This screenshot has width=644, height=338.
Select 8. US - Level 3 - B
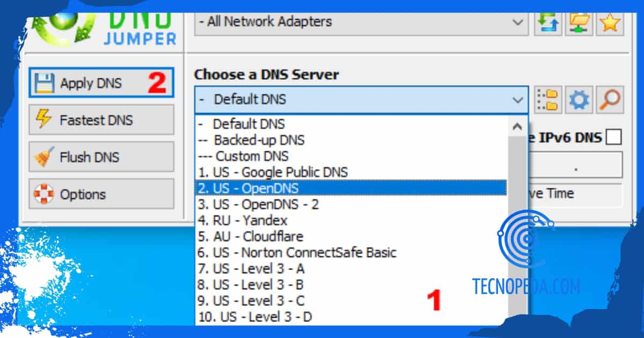tap(351, 285)
